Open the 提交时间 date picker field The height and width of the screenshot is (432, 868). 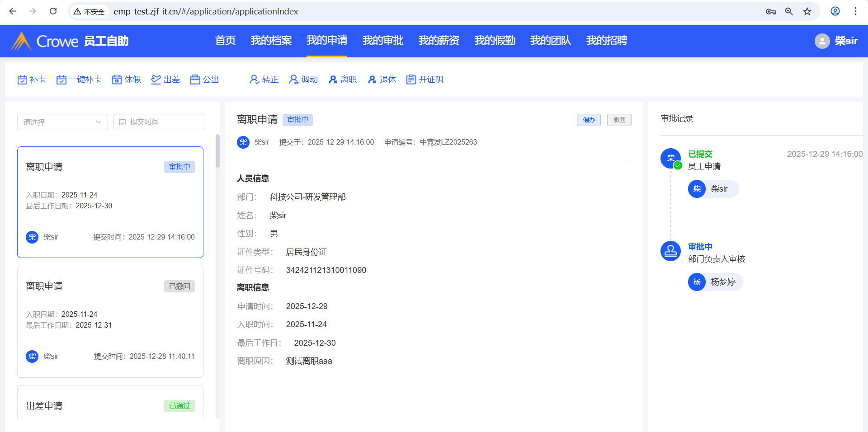[x=159, y=122]
